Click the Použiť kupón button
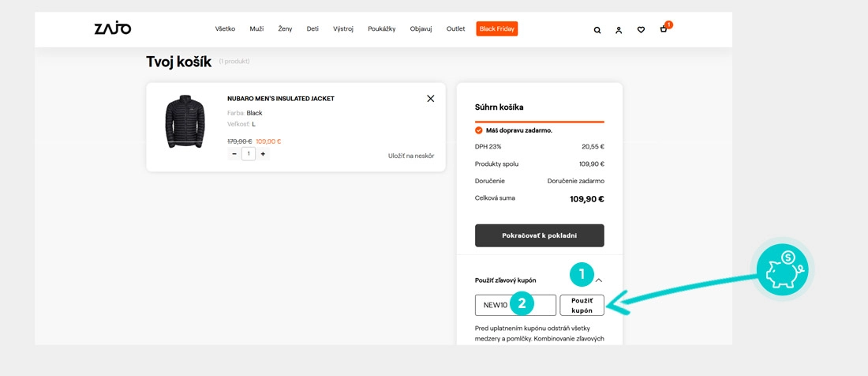The image size is (868, 376). 582,305
